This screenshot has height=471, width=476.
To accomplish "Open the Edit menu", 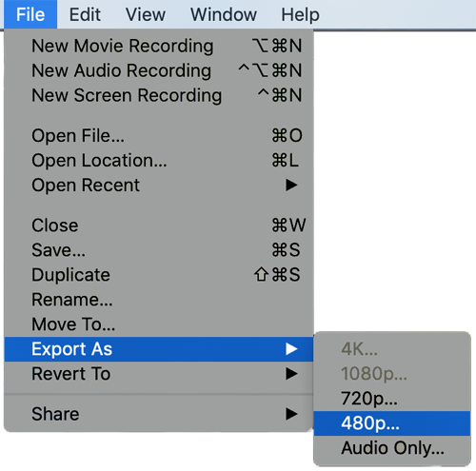I will [85, 14].
